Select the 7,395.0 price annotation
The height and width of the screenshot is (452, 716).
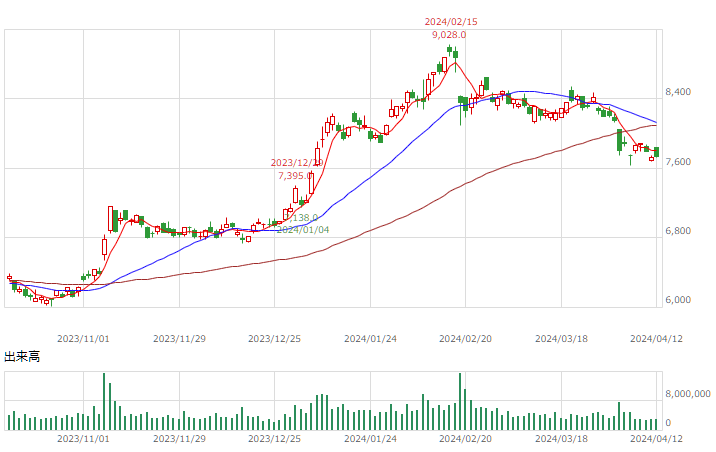click(x=295, y=176)
